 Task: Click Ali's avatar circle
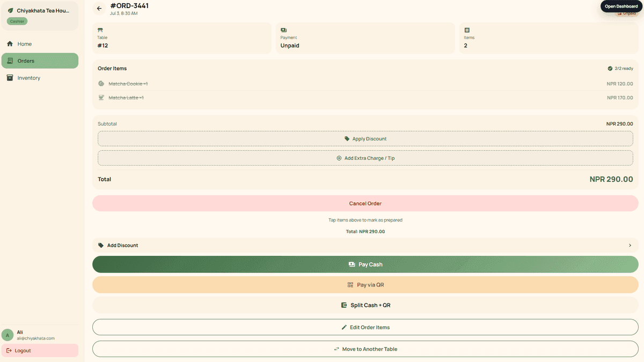[8, 335]
